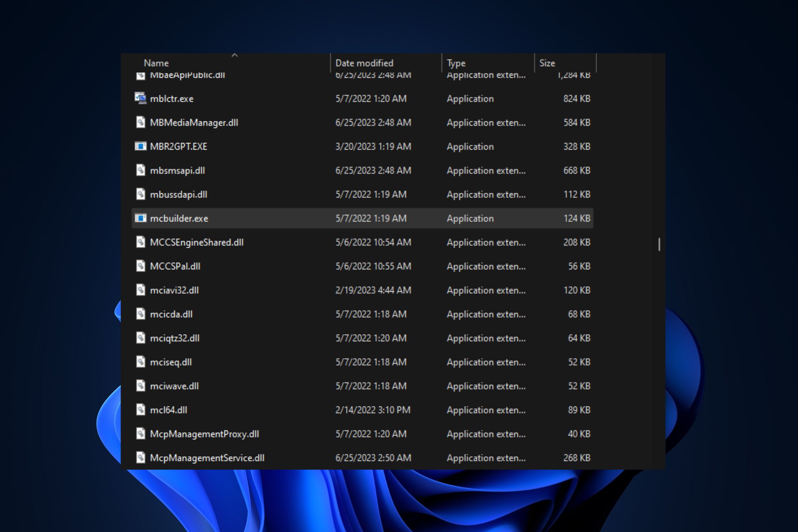The height and width of the screenshot is (532, 798).
Task: Select the MBR2GPT.EXE file name
Action: point(178,147)
